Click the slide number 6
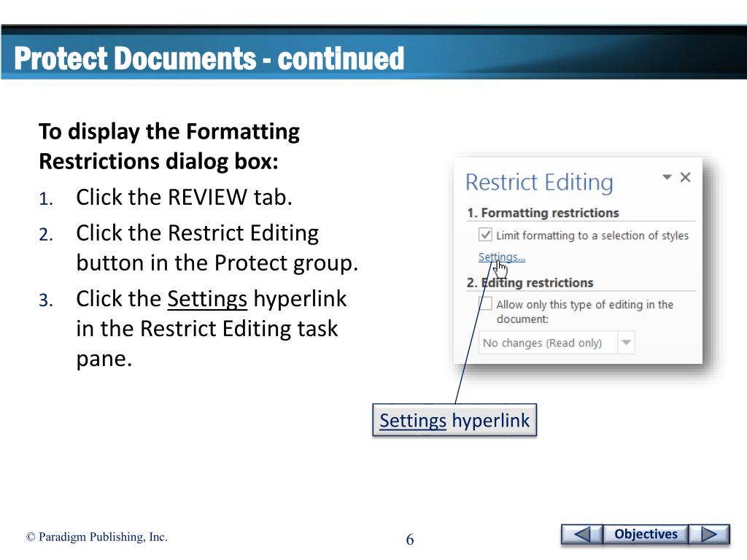The height and width of the screenshot is (560, 747). [x=410, y=540]
